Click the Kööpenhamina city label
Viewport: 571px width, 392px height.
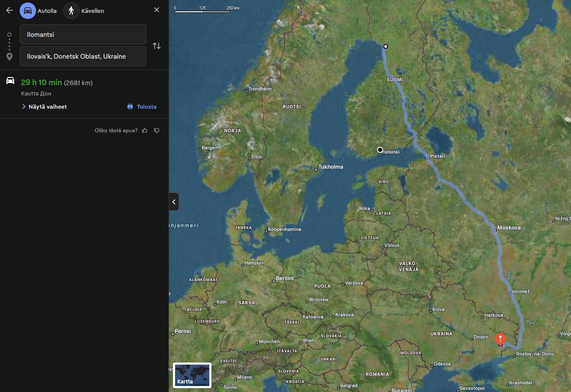(285, 229)
